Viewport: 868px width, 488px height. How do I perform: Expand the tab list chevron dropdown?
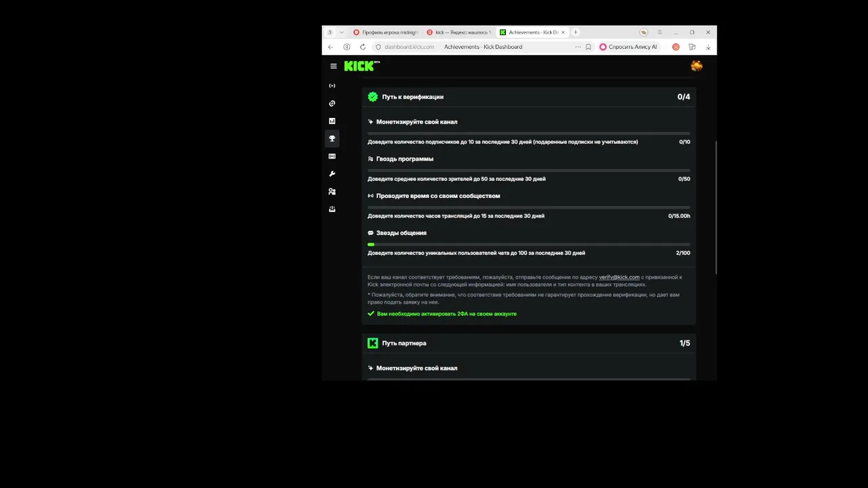tap(341, 32)
